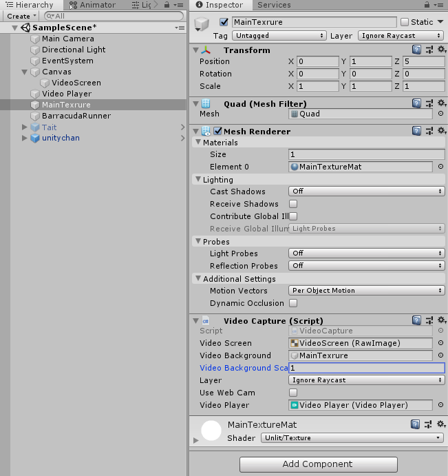Open Light Probes dropdown
Viewport: 448px width, 476px height.
click(x=366, y=253)
